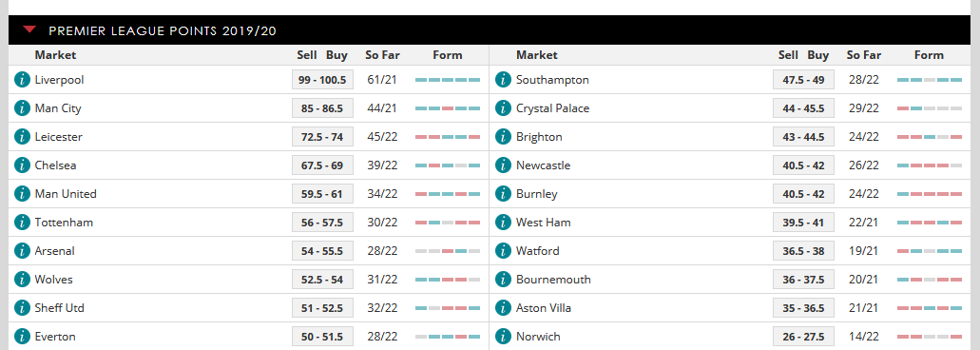
Task: Select the Liverpool 99 - 100.5 price button
Action: 322,80
